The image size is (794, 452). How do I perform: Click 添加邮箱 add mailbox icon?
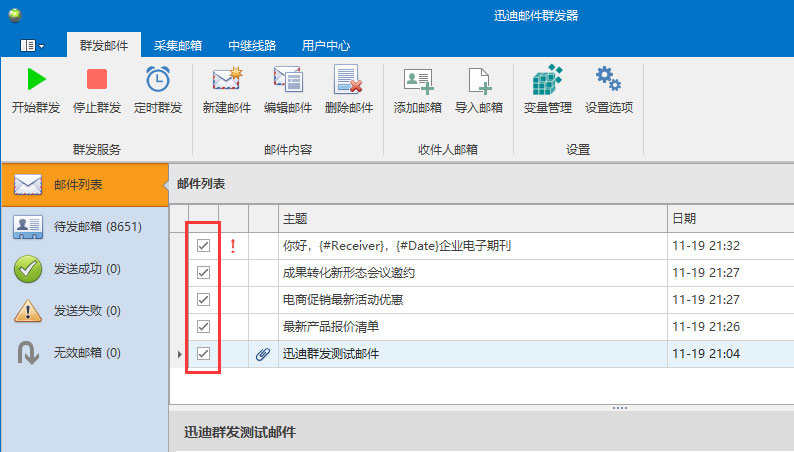[x=418, y=80]
